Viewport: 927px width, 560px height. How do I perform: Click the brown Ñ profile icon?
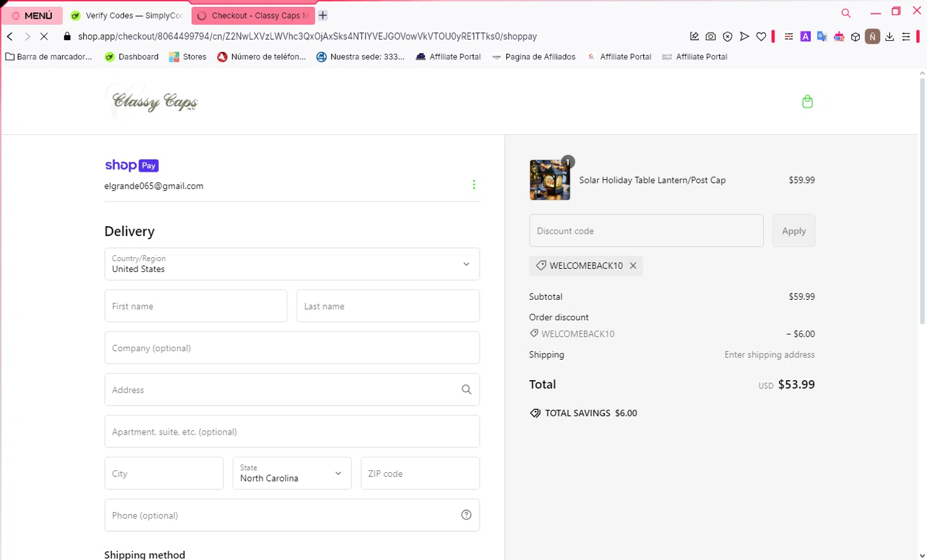(x=872, y=36)
